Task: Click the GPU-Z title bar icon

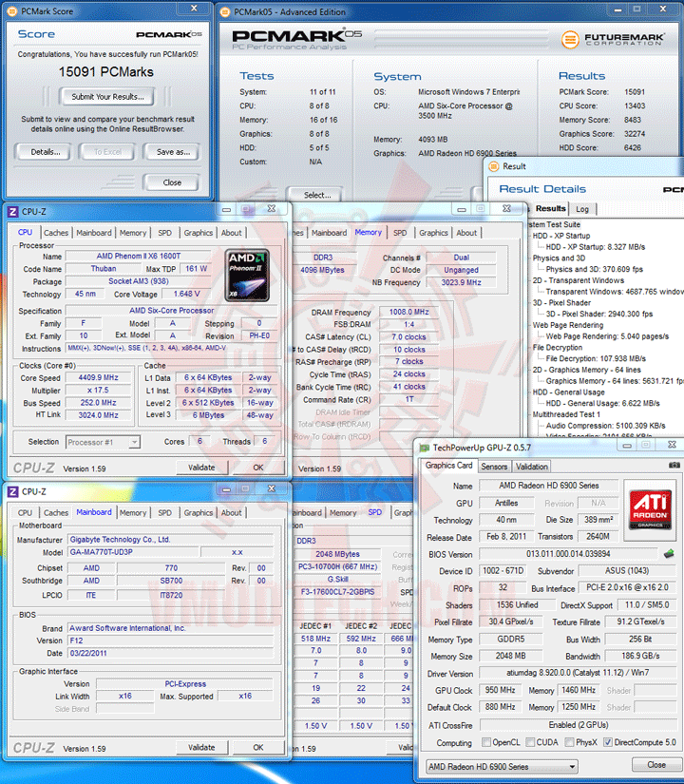Action: click(425, 448)
